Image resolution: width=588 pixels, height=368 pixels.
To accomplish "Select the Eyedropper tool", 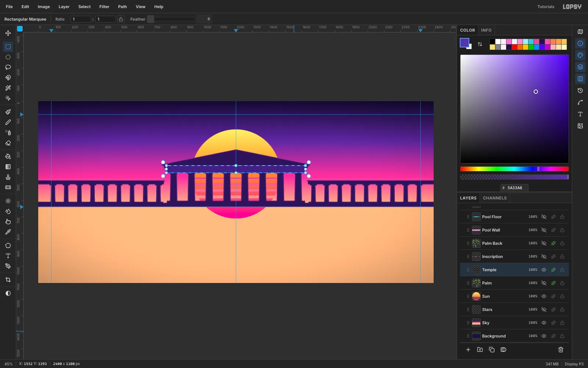I will pos(8,232).
